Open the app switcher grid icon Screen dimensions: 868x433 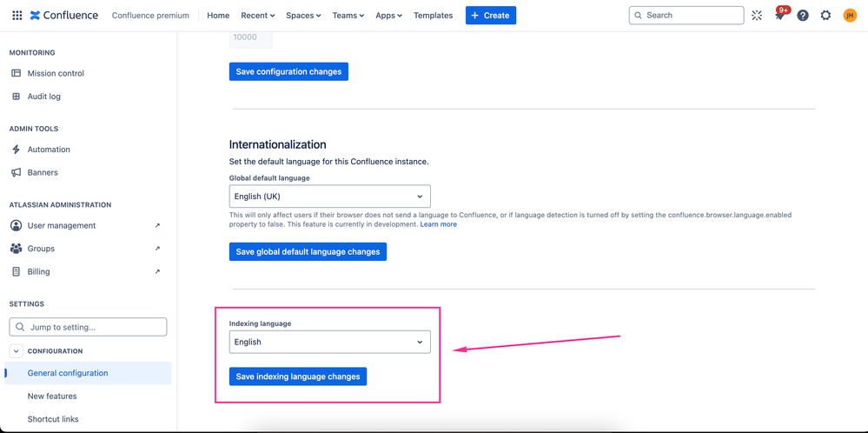coord(17,16)
